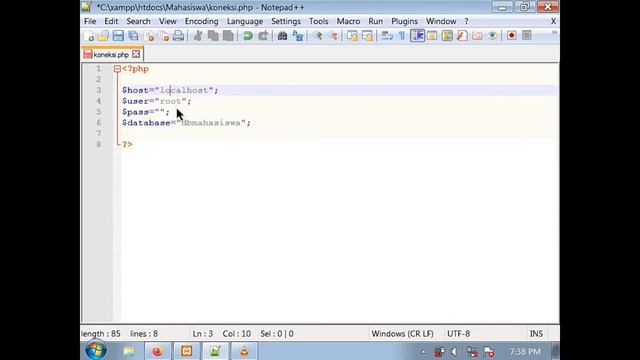Open the Settings menu
The image size is (640, 360).
[x=286, y=21]
